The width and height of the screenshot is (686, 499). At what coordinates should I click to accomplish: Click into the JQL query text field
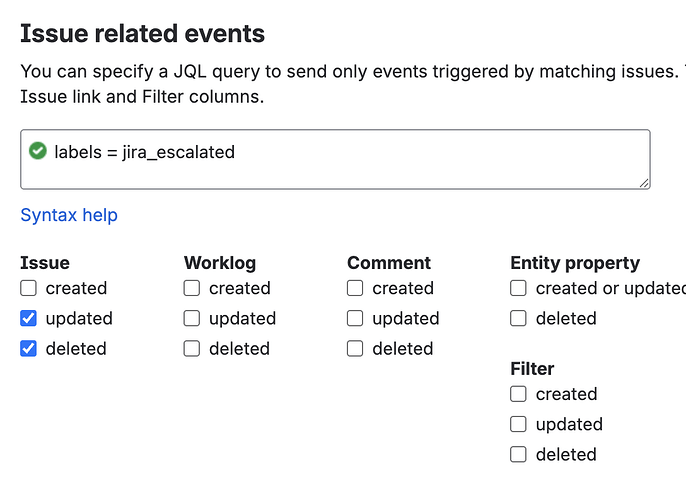tap(335, 159)
